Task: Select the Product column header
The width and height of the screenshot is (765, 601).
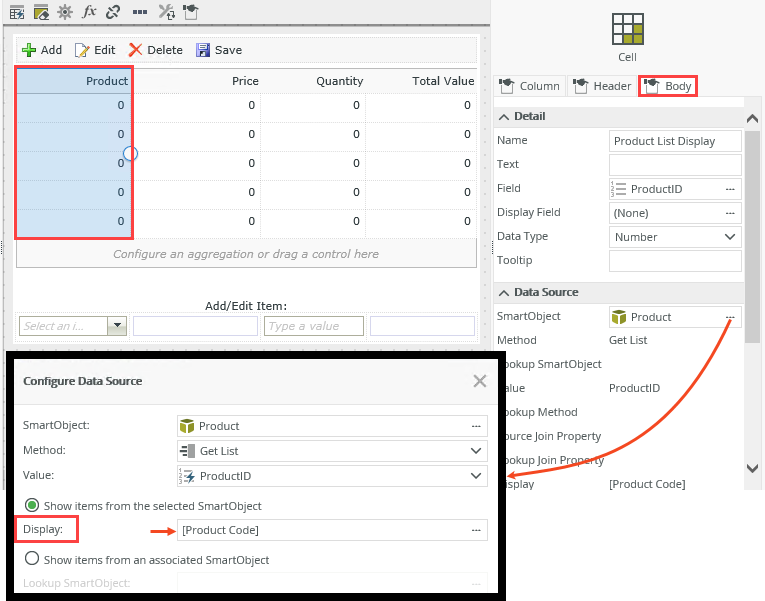Action: [x=75, y=81]
